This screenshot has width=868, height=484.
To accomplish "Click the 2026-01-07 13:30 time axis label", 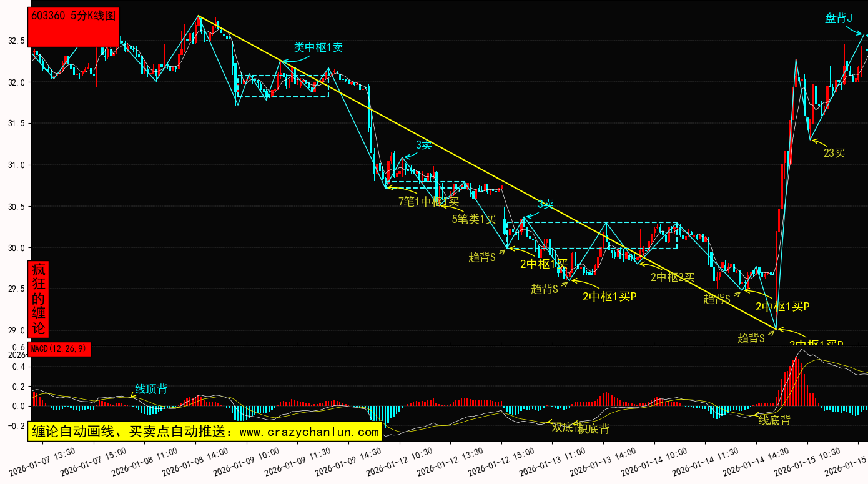I will point(49,461).
